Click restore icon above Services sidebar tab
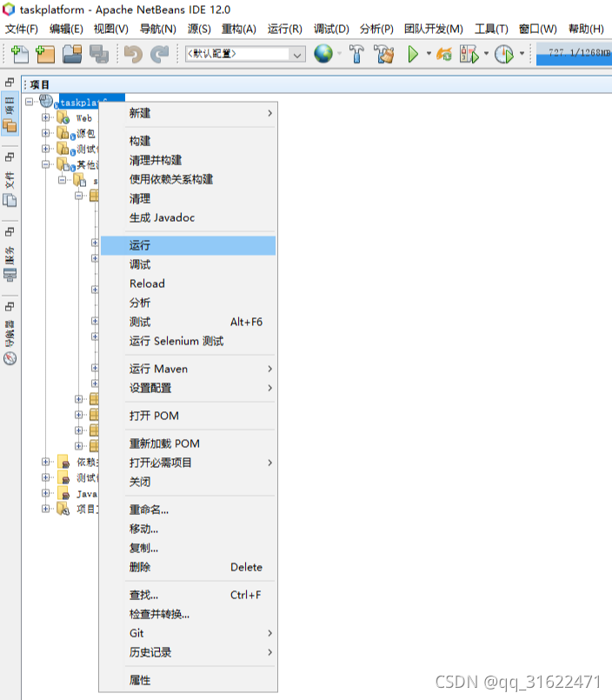Viewport: 612px width, 700px height. (10, 231)
